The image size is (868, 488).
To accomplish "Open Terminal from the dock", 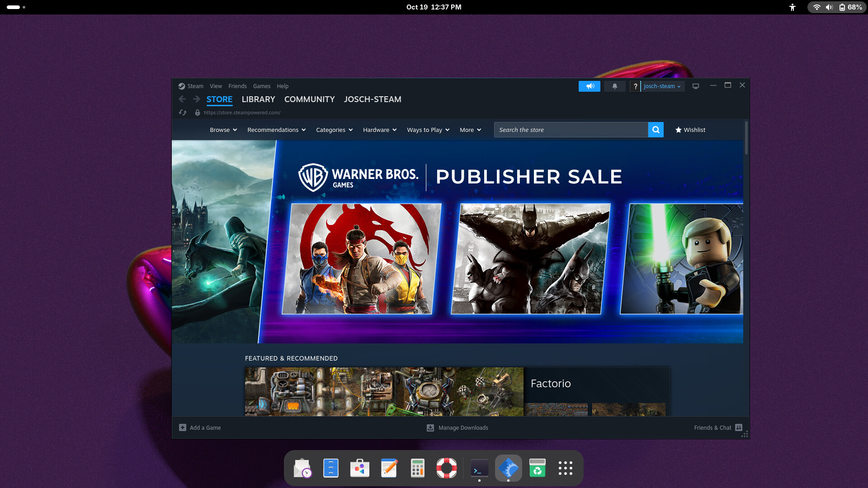I will pyautogui.click(x=479, y=469).
